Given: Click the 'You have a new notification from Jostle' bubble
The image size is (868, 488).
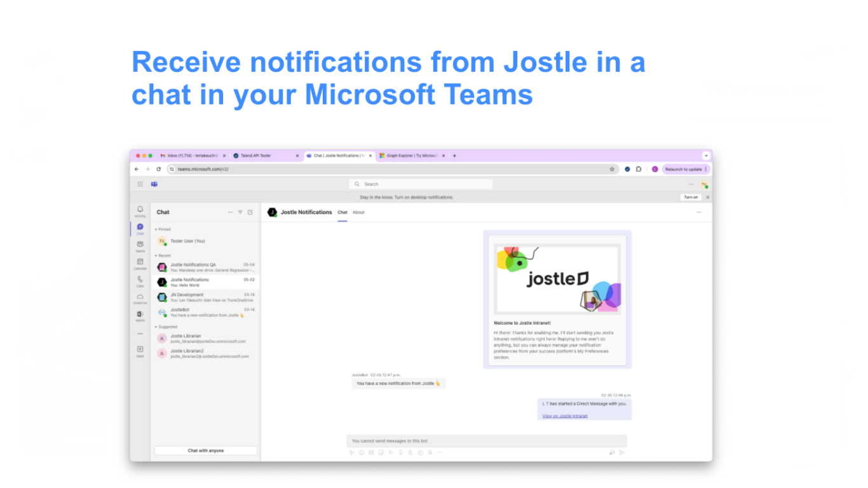Looking at the screenshot, I should coord(398,384).
